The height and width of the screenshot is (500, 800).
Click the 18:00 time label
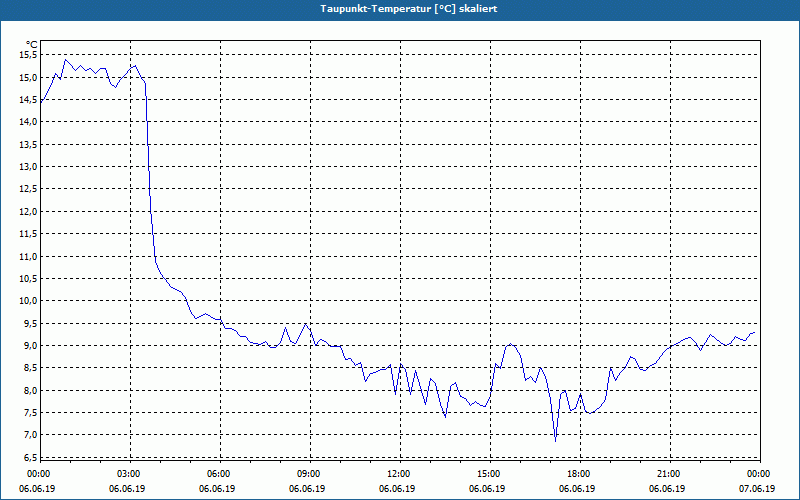[581, 474]
